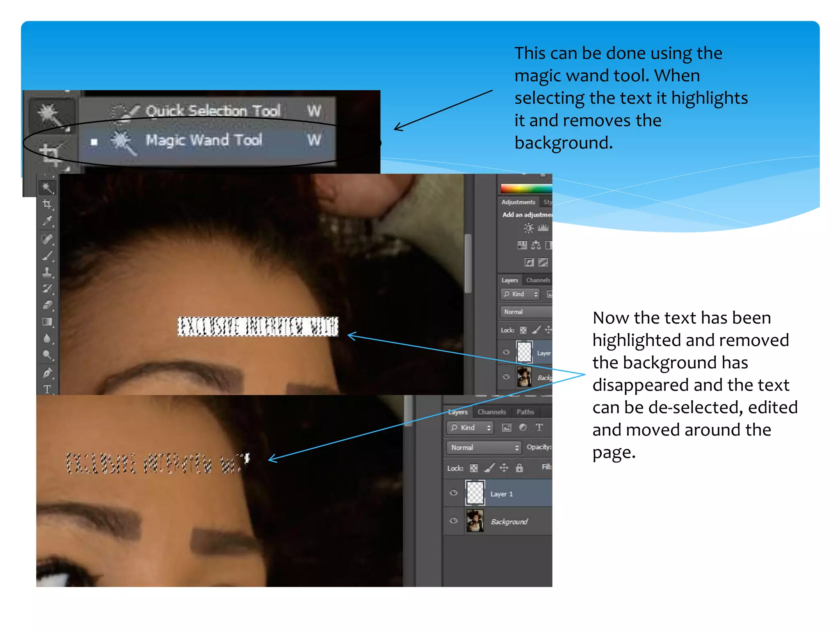Click Background layer name in lower panel

pyautogui.click(x=509, y=522)
